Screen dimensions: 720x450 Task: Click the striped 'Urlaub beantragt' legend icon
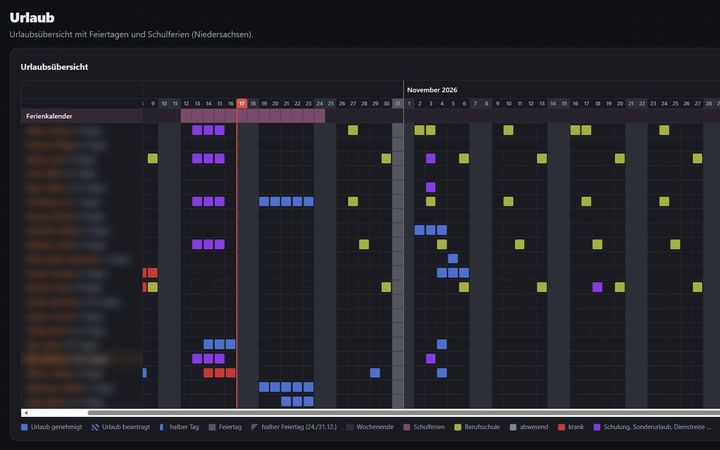tap(95, 427)
